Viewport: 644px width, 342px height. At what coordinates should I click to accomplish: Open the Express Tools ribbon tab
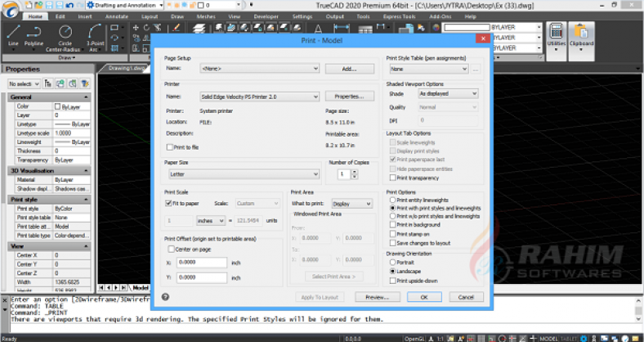coord(399,16)
